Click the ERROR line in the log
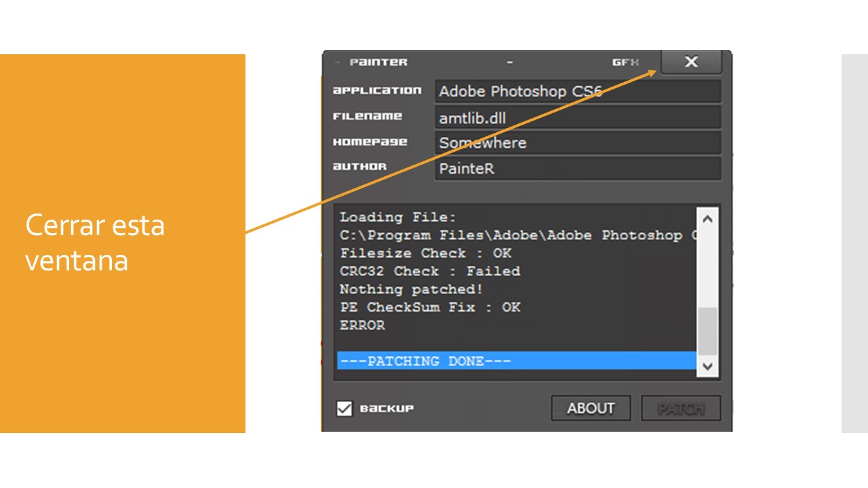868x488 pixels. [x=362, y=325]
